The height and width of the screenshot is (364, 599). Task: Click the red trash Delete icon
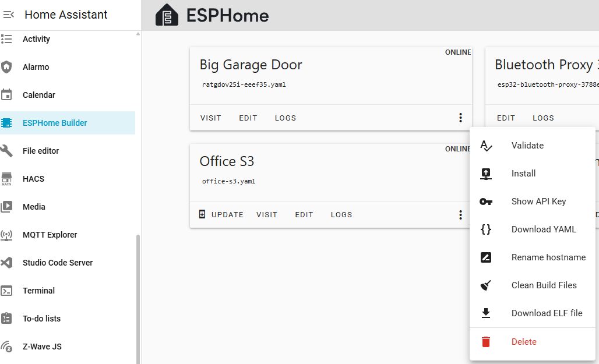point(486,341)
